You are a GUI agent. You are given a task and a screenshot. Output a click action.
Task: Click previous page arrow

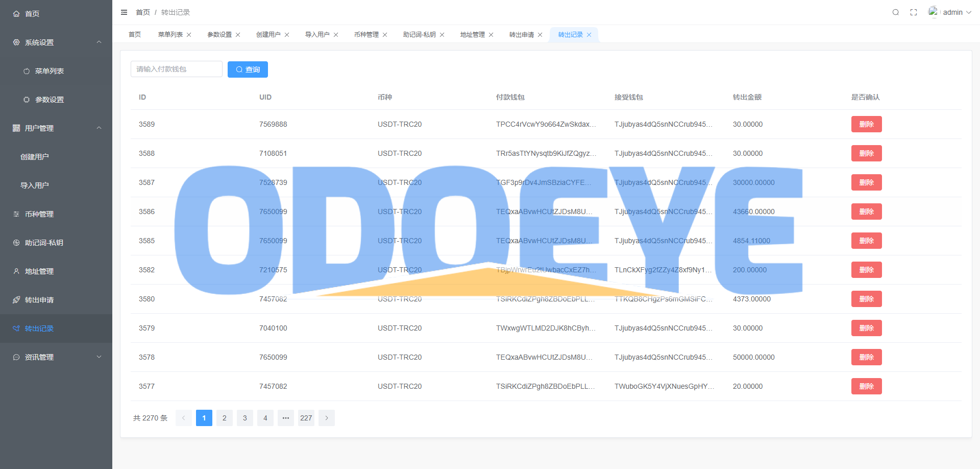click(184, 418)
